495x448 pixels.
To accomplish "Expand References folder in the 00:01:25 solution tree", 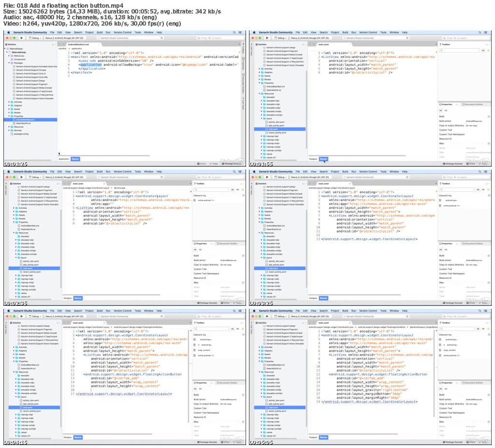I will 9,56.
